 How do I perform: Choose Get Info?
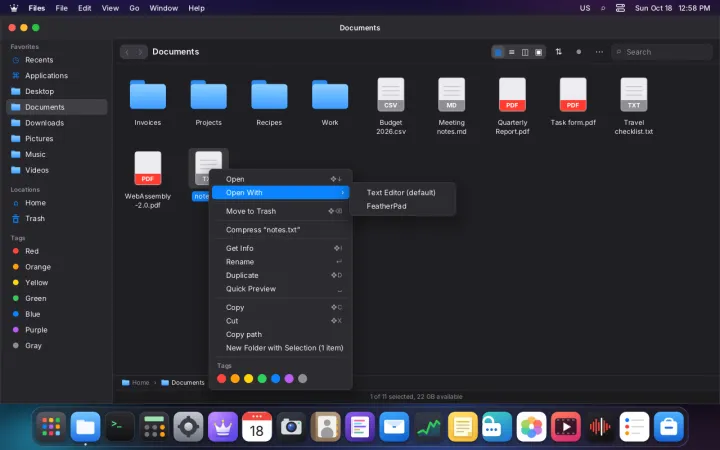pyautogui.click(x=280, y=248)
